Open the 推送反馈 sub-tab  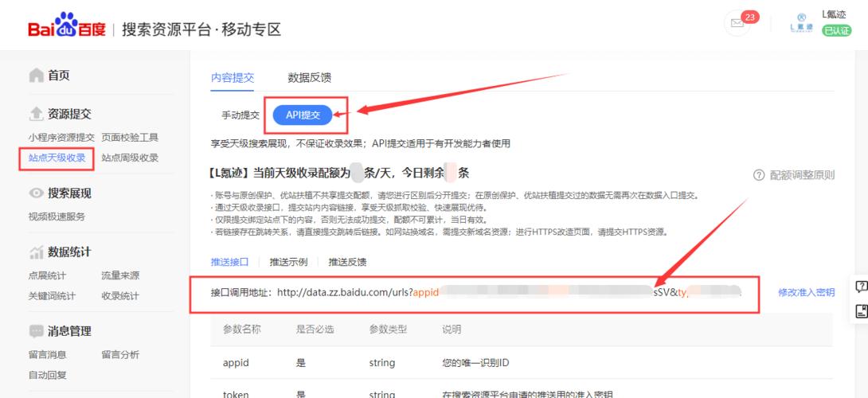[348, 262]
